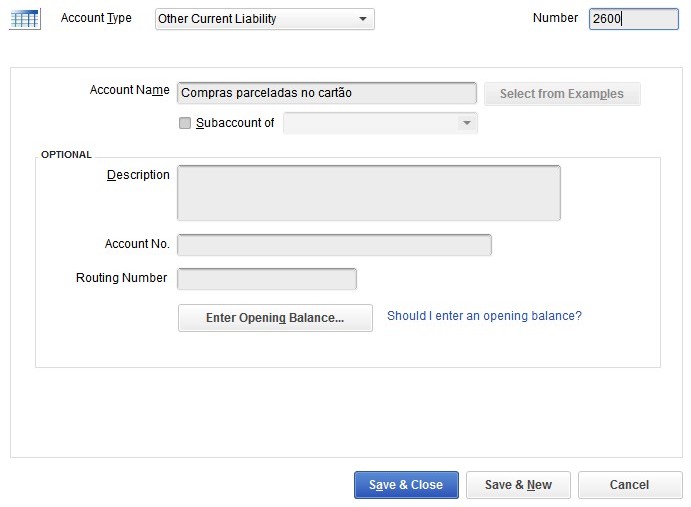Click the Description label
Image resolution: width=691 pixels, height=507 pixels.
pyautogui.click(x=138, y=175)
